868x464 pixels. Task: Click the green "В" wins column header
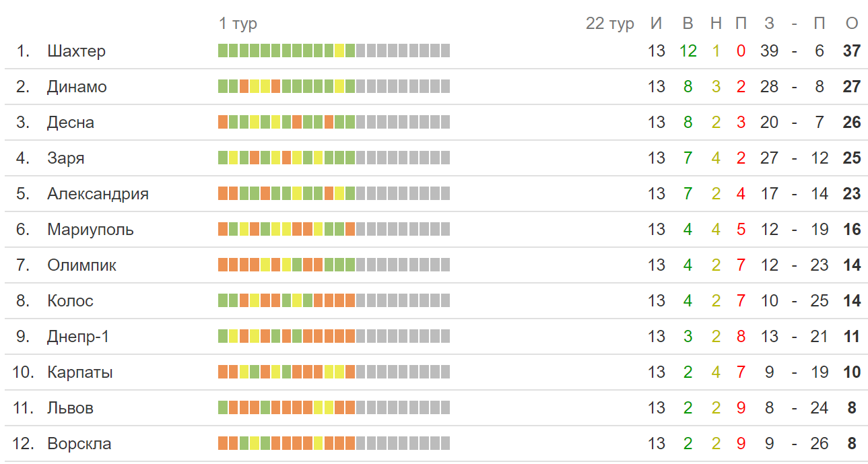coord(688,24)
